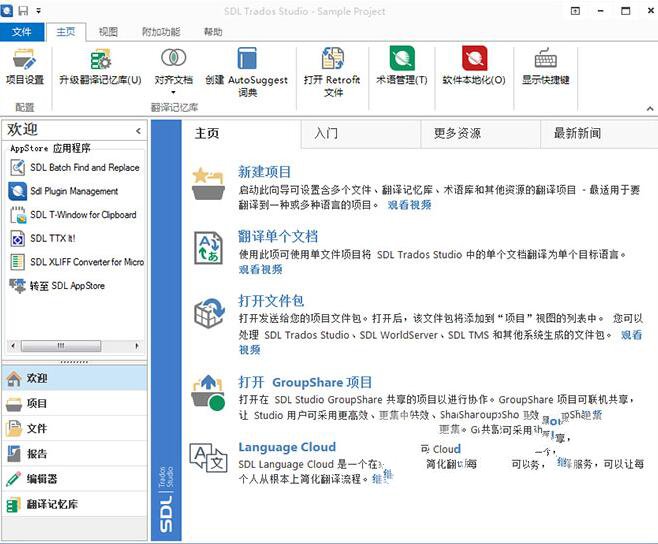658x544 pixels.
Task: Collapse the 欢迎 navigation pane
Action: point(138,131)
